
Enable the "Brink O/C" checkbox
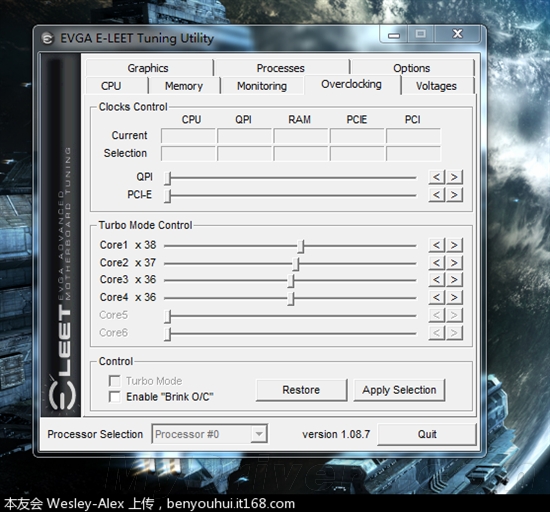(x=114, y=397)
